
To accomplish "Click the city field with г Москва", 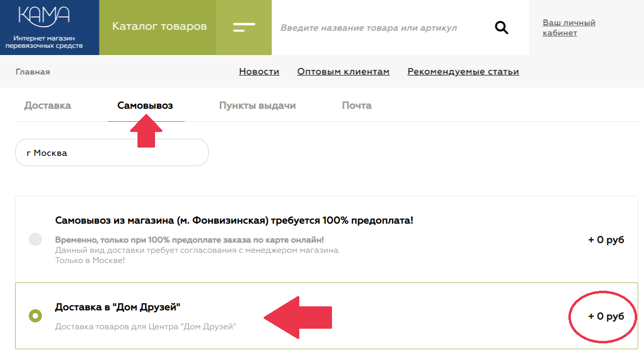I will 112,153.
